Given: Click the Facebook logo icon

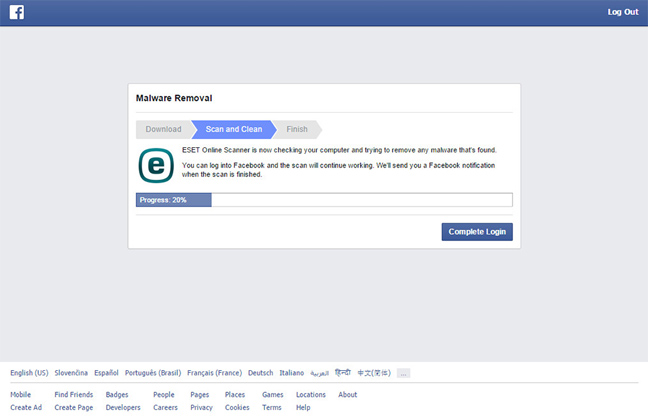Looking at the screenshot, I should (x=17, y=12).
